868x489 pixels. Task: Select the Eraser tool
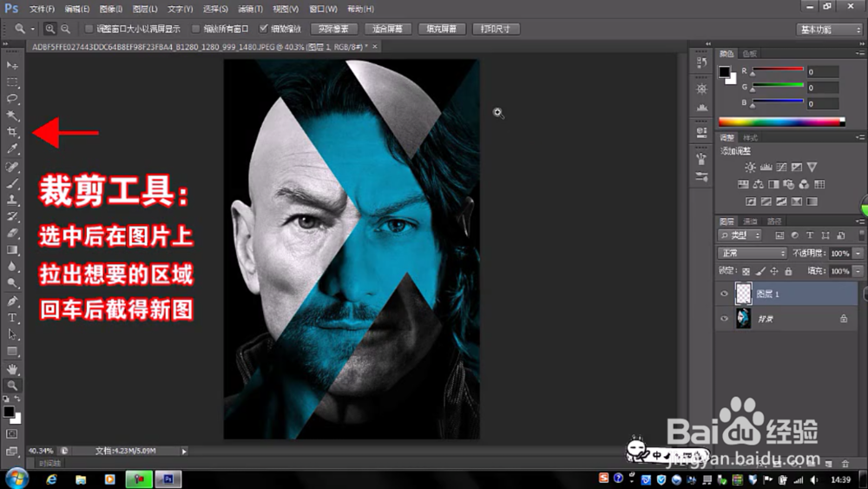12,233
